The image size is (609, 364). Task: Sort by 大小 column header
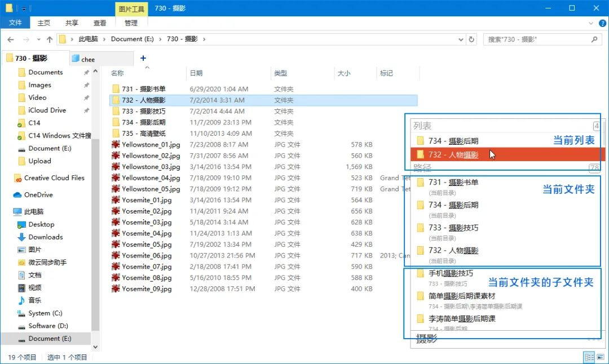[355, 73]
